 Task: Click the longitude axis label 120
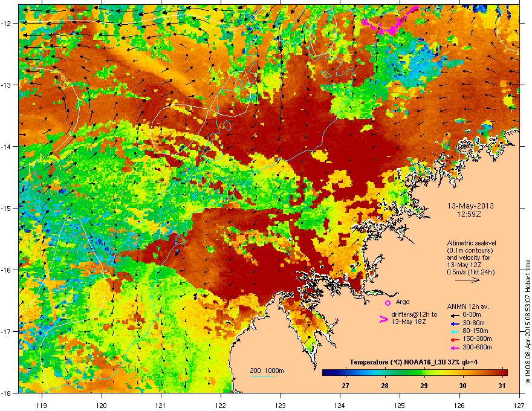coord(102,406)
